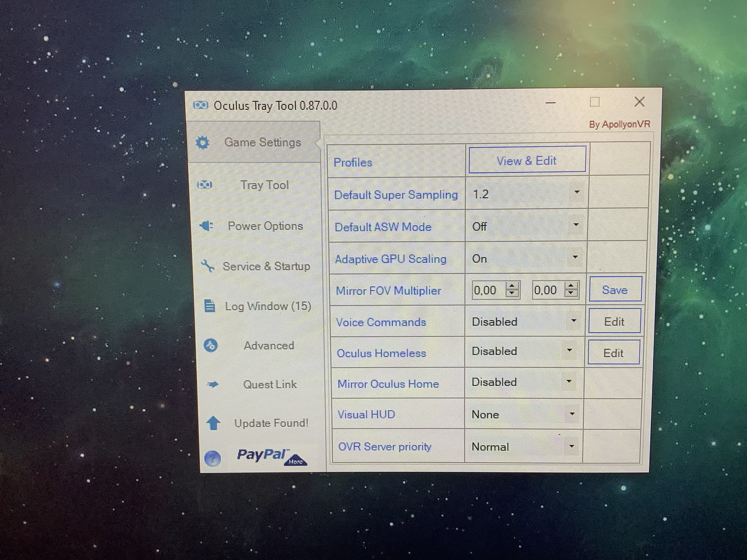Click the Advanced round icon
747x560 pixels.
click(211, 345)
